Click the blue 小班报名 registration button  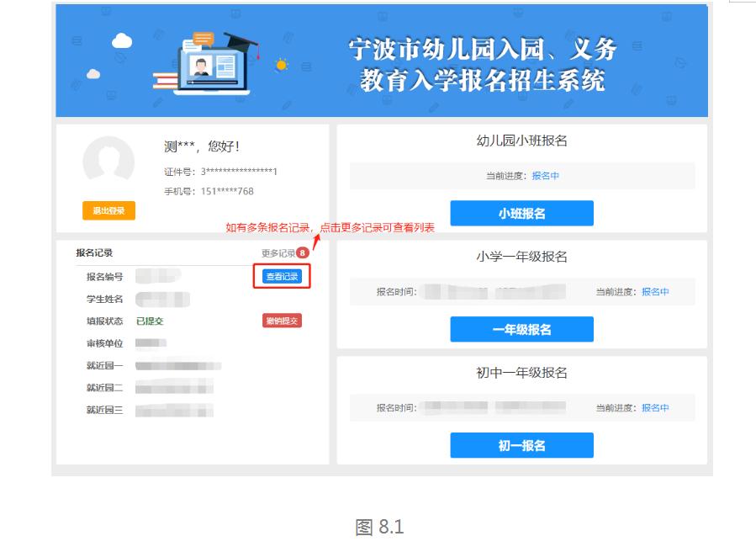tap(522, 213)
